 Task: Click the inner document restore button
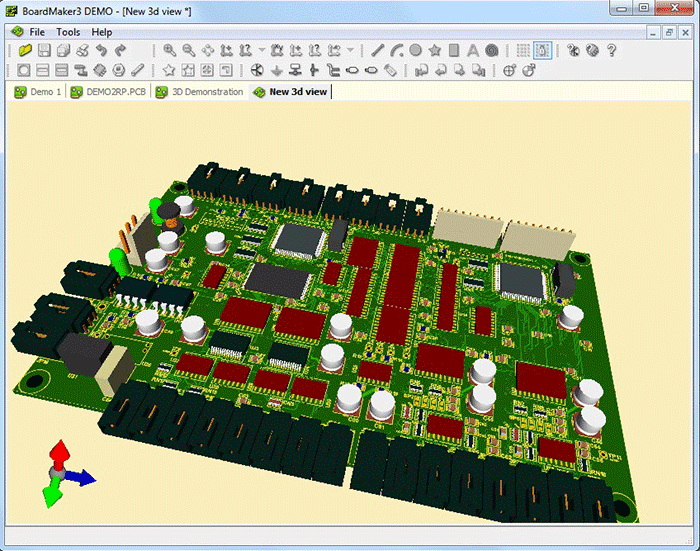(669, 32)
